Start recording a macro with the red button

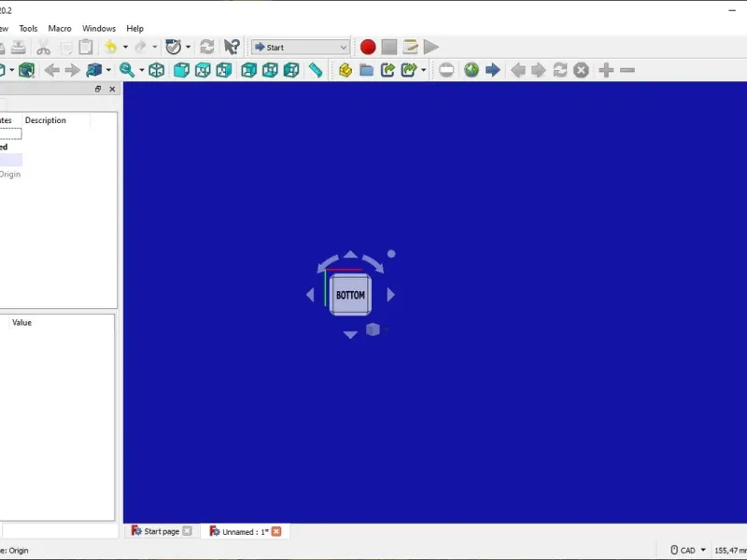tap(368, 48)
